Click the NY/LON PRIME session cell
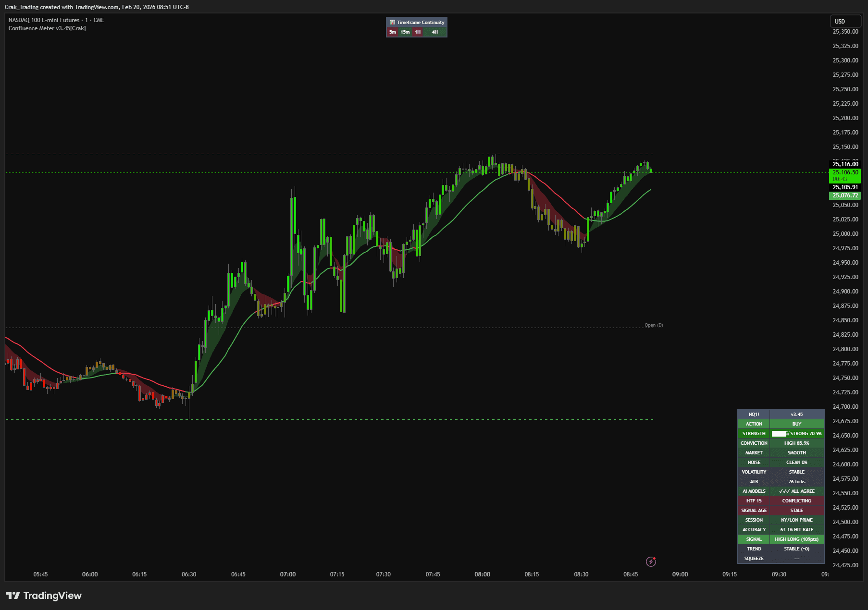The width and height of the screenshot is (868, 610). pyautogui.click(x=797, y=520)
